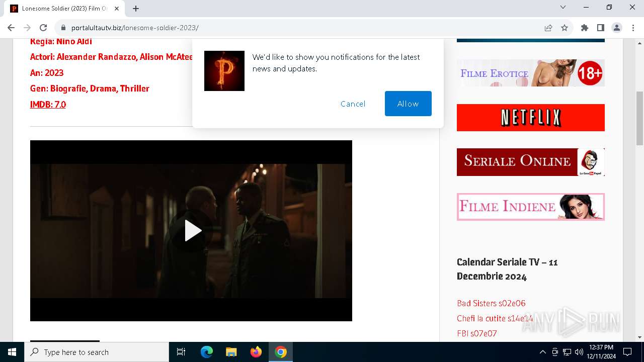Bookmark this page with the star
The height and width of the screenshot is (362, 644).
coord(565,28)
